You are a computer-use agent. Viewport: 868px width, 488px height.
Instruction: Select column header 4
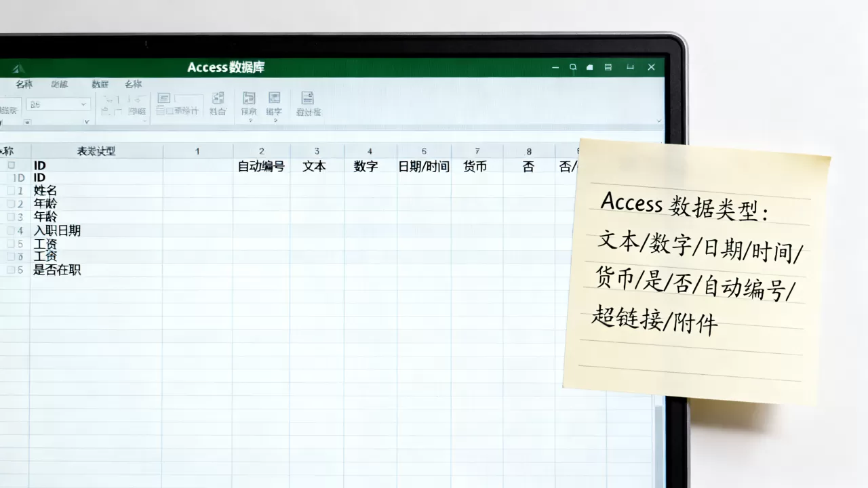point(370,151)
